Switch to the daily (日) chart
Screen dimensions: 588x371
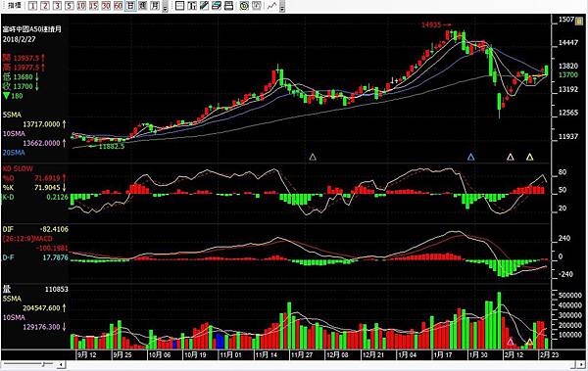click(130, 6)
